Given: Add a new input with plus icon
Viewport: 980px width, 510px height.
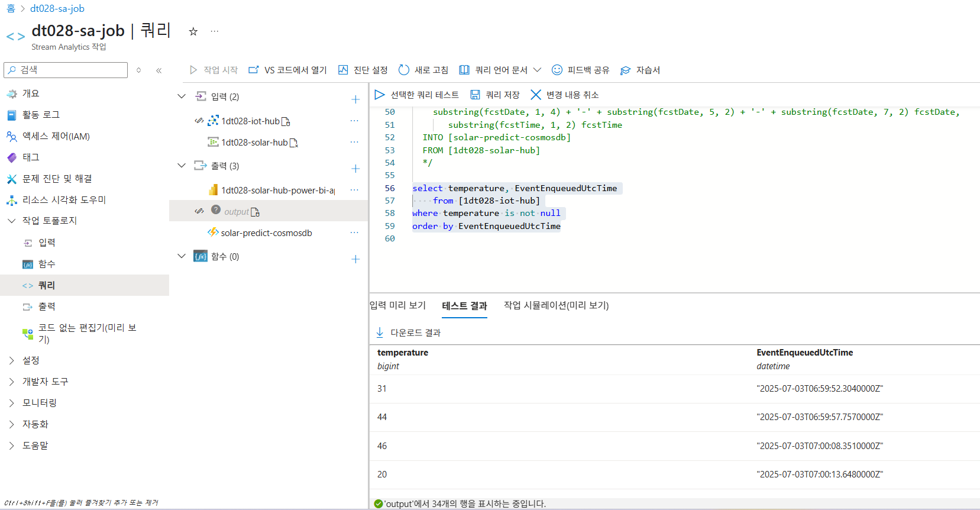Looking at the screenshot, I should click(355, 99).
